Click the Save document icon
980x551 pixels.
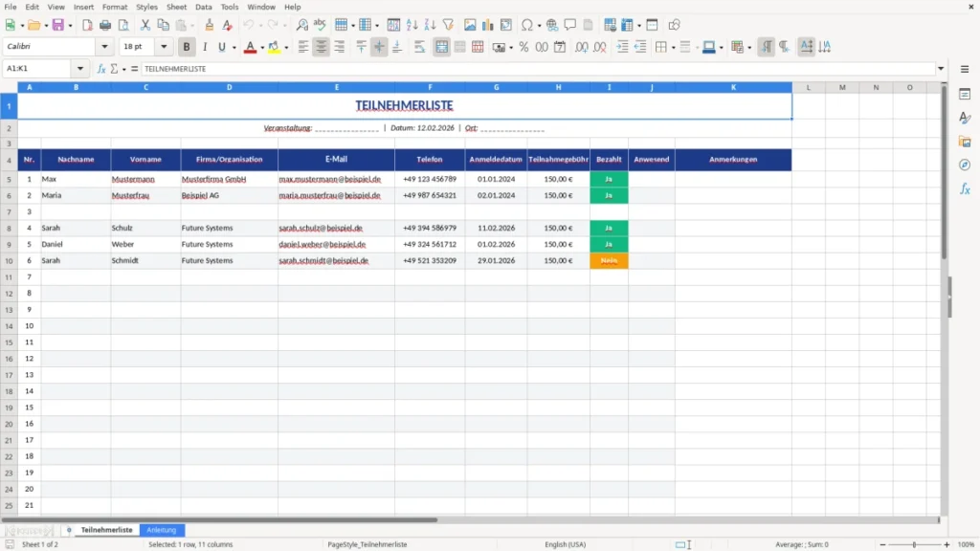(58, 25)
